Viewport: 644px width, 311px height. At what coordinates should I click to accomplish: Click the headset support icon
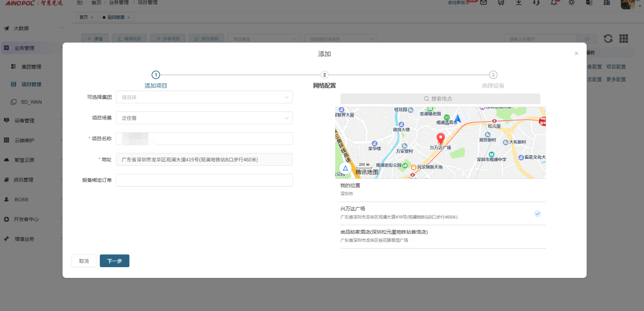(536, 3)
